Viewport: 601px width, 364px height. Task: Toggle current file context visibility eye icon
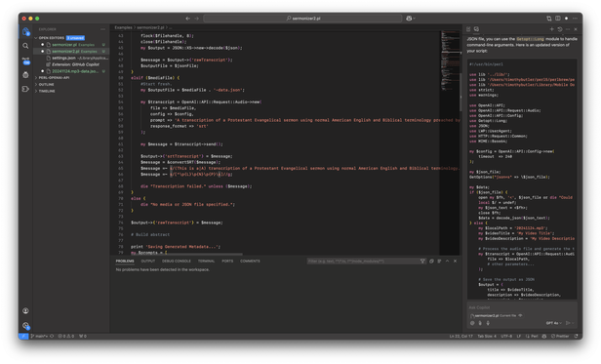click(520, 315)
